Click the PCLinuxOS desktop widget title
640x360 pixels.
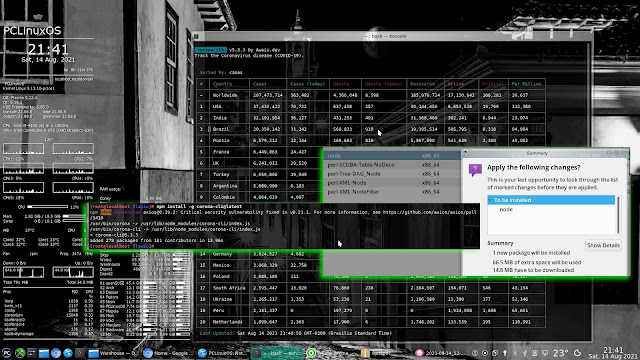tap(32, 31)
